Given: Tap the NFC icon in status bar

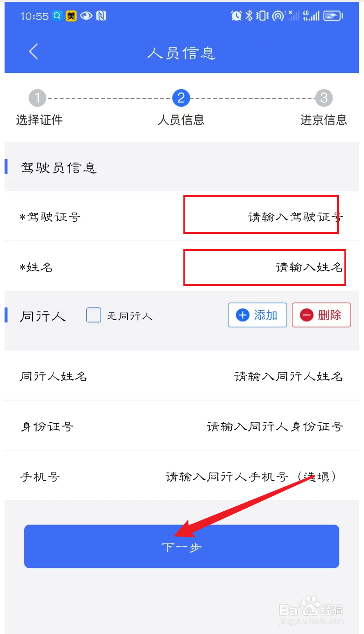Looking at the screenshot, I should (x=101, y=16).
